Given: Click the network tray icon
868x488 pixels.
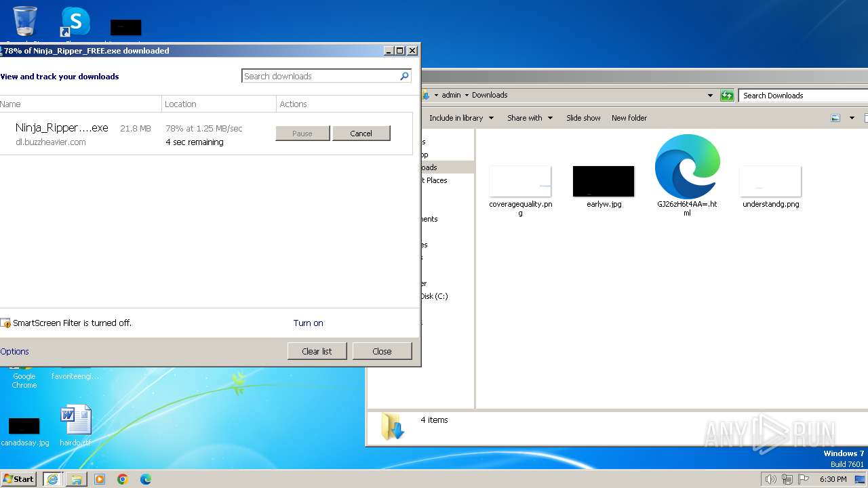Looking at the screenshot, I should click(x=787, y=479).
